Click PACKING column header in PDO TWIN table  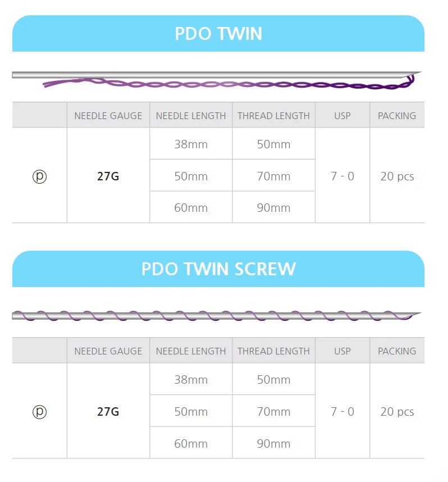tap(397, 116)
